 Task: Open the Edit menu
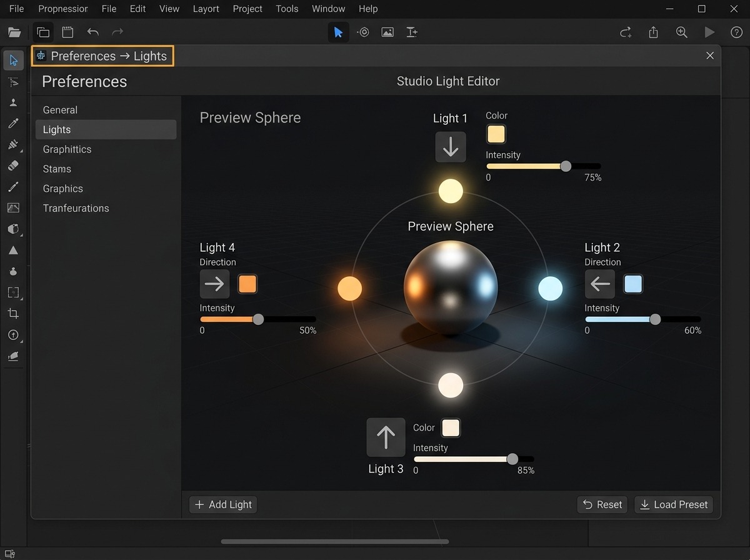coord(137,9)
